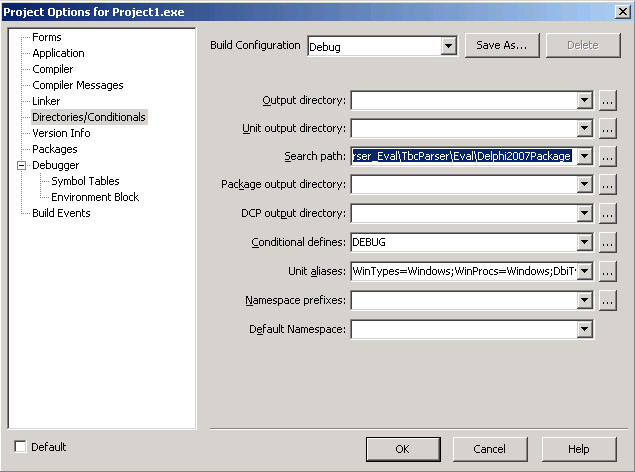Click the browse button for DCP output directory

tap(607, 214)
